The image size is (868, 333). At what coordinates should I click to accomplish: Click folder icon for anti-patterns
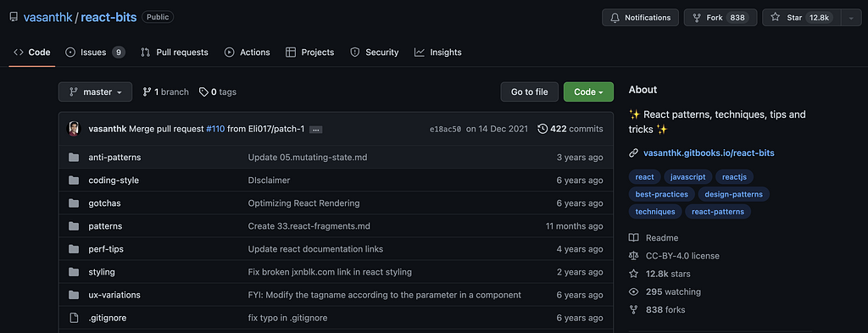(x=74, y=157)
